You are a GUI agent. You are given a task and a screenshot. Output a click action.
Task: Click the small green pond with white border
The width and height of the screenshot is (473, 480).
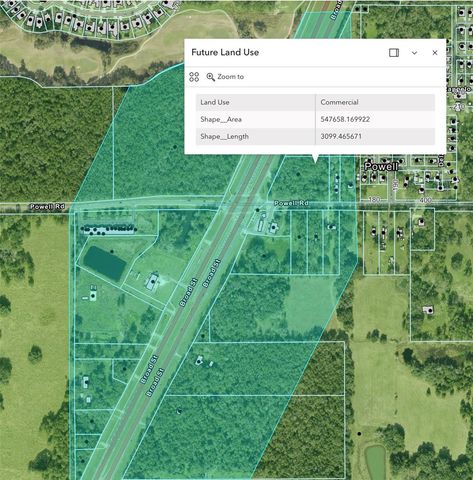(x=375, y=461)
